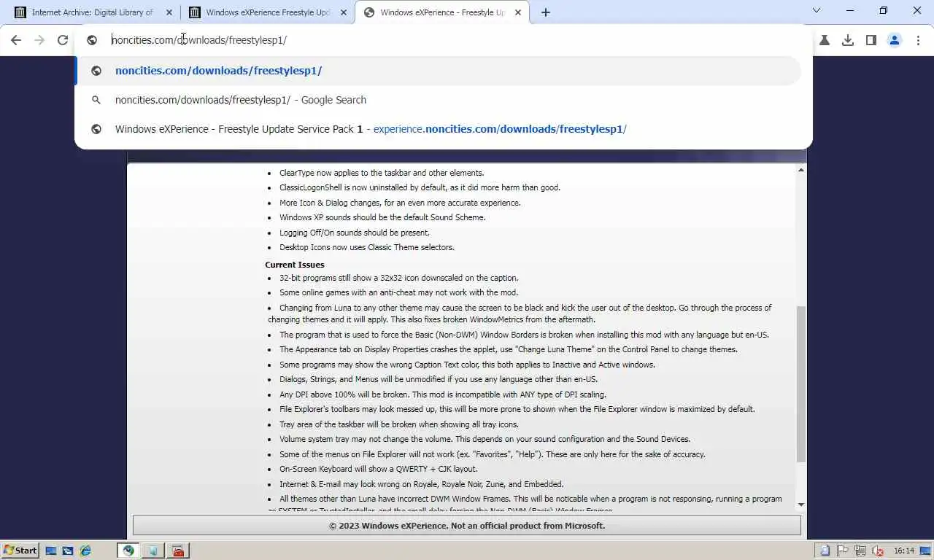Click the 2023 Windows eXPerience footer text
Image resolution: width=934 pixels, height=560 pixels.
pos(467,526)
